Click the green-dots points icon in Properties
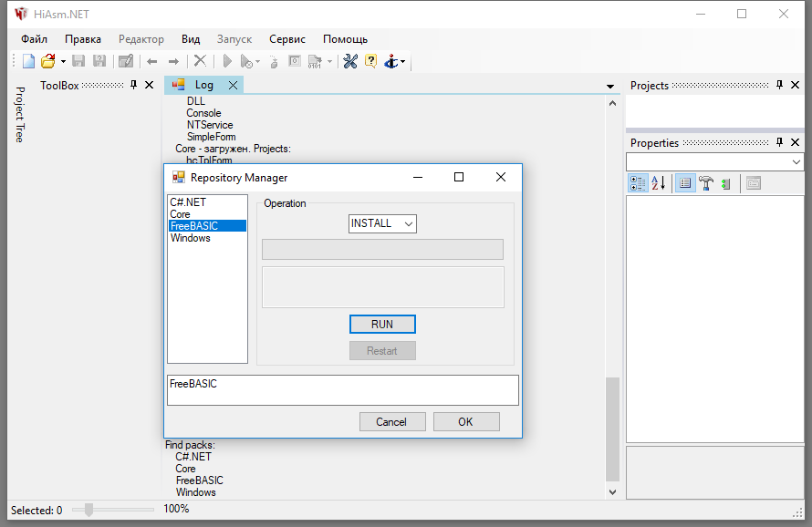The height and width of the screenshot is (527, 812). 726,183
